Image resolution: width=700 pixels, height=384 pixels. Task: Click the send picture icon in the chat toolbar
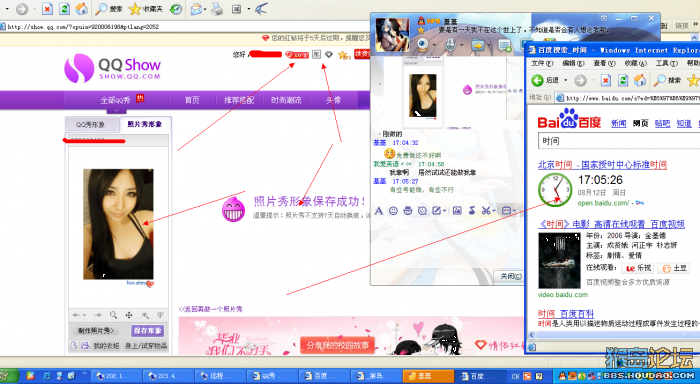(x=457, y=210)
